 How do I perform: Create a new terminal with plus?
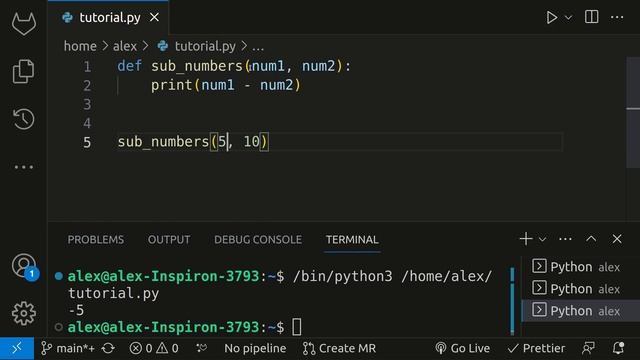526,239
